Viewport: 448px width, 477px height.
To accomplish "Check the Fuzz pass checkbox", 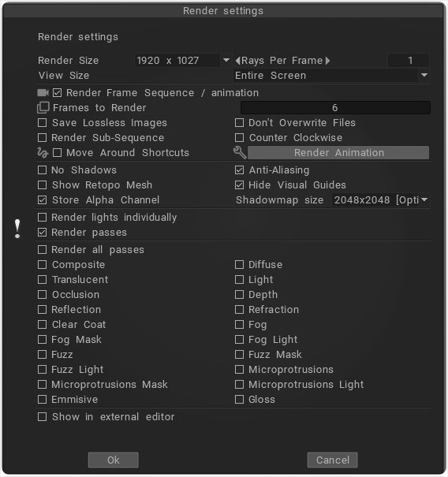I will pyautogui.click(x=43, y=354).
